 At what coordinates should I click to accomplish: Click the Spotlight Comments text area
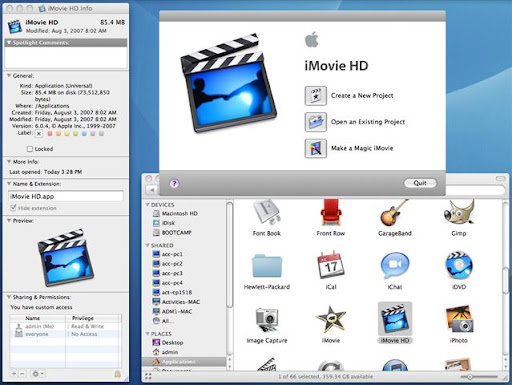[x=66, y=58]
